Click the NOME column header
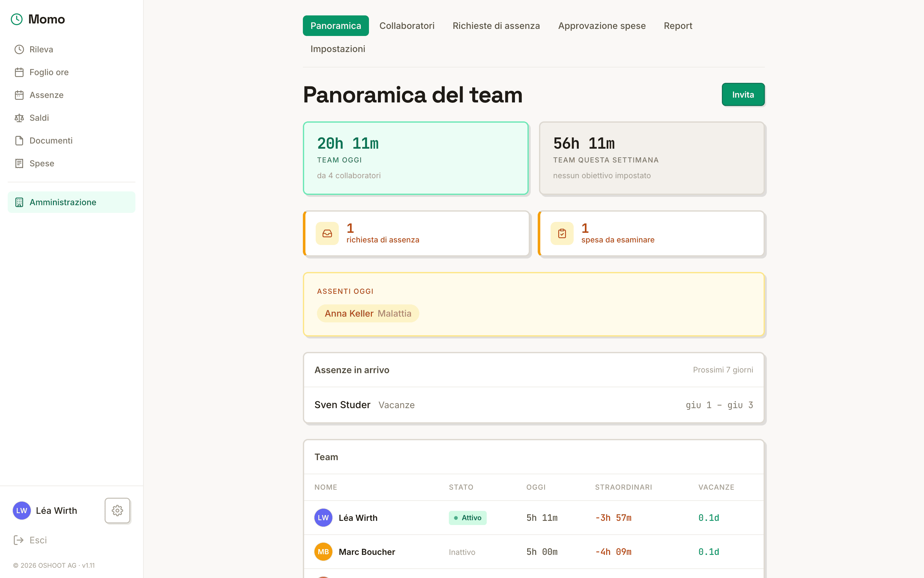Screen dimensions: 924x578 326,487
